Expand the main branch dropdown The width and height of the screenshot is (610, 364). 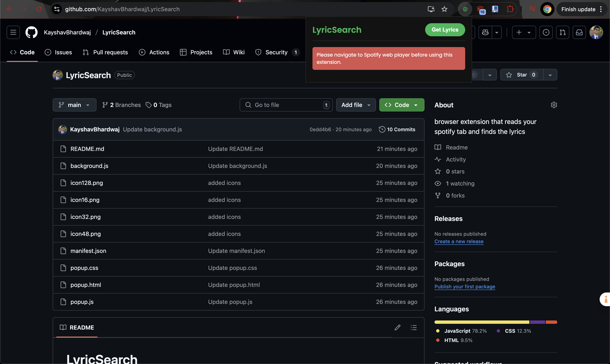(74, 105)
